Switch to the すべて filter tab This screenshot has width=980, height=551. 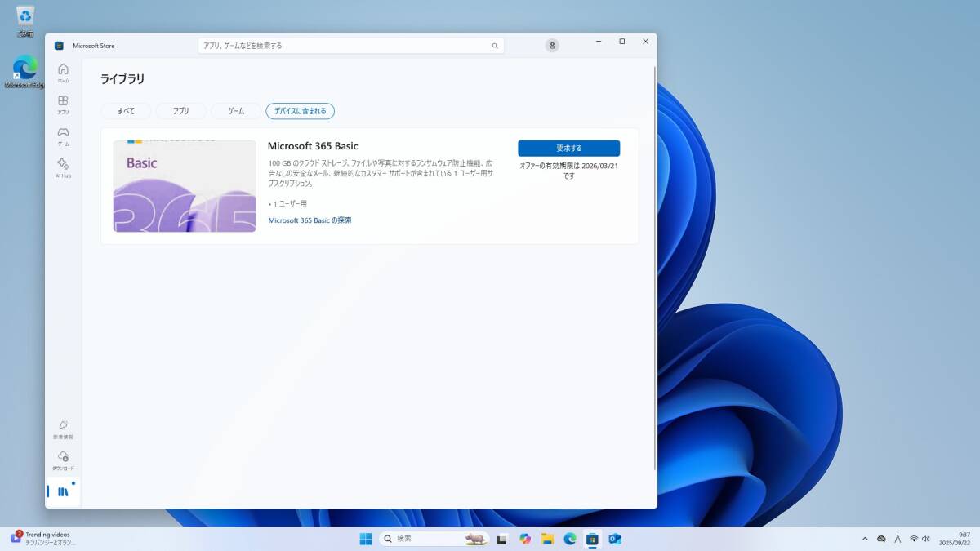[x=126, y=111]
